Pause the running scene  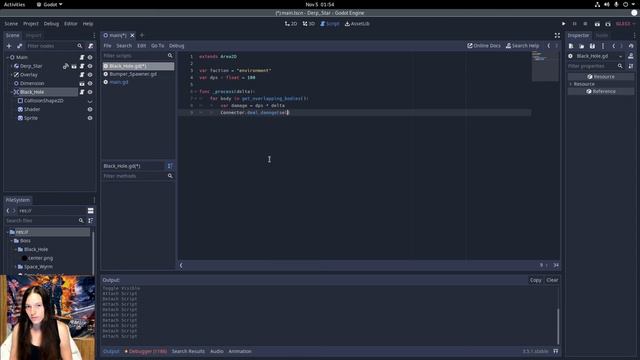tap(575, 24)
